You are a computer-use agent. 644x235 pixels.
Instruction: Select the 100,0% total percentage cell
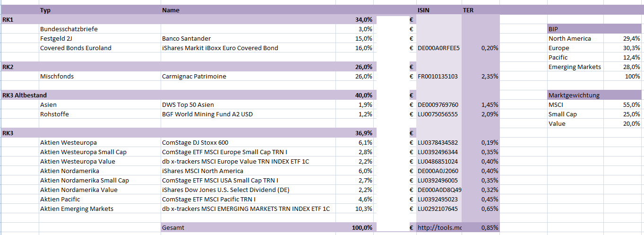(362, 227)
